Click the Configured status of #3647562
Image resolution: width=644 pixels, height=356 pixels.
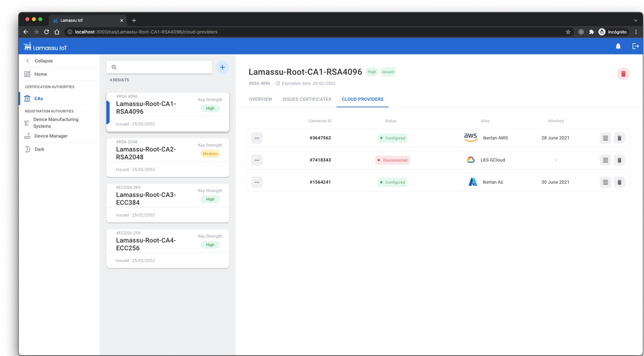tap(393, 138)
